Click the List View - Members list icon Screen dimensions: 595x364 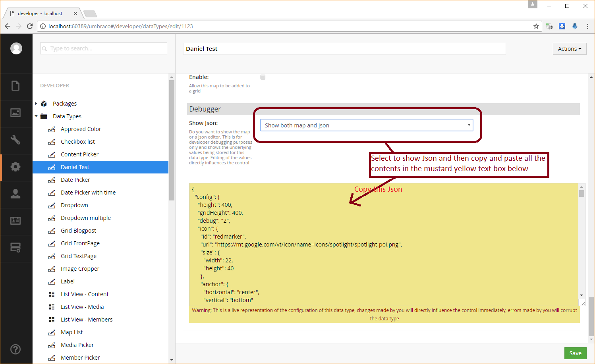[52, 320]
